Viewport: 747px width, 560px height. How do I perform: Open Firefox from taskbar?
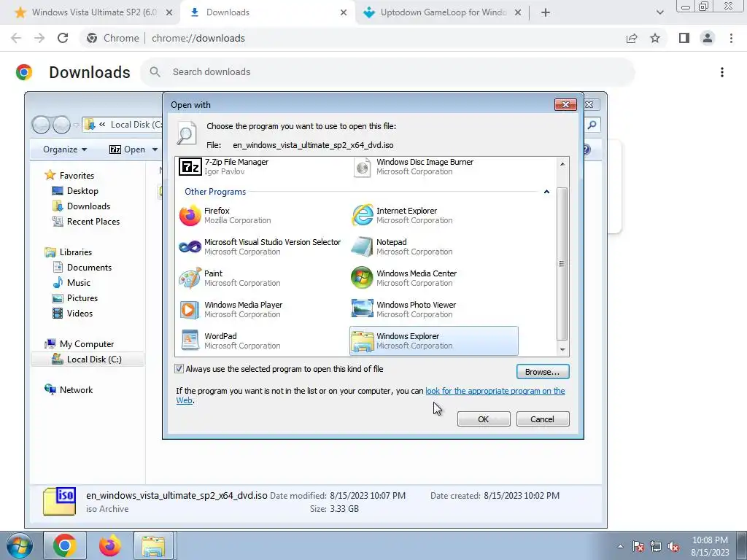[109, 545]
